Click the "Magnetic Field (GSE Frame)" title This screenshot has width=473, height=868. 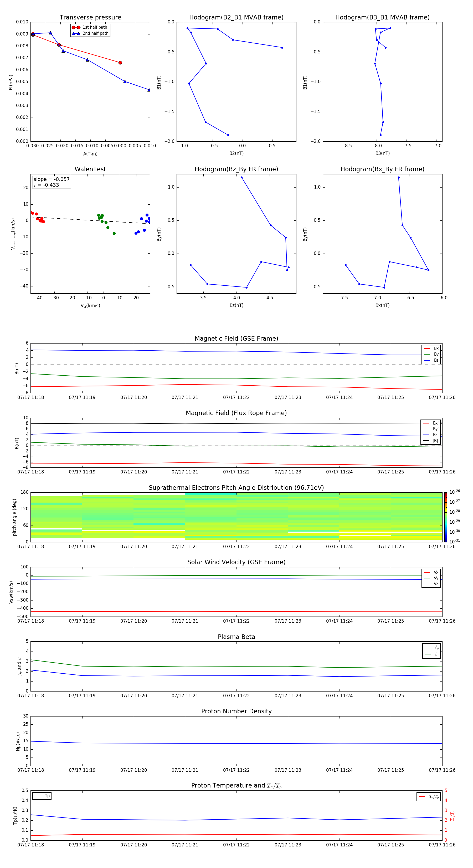[x=236, y=339]
